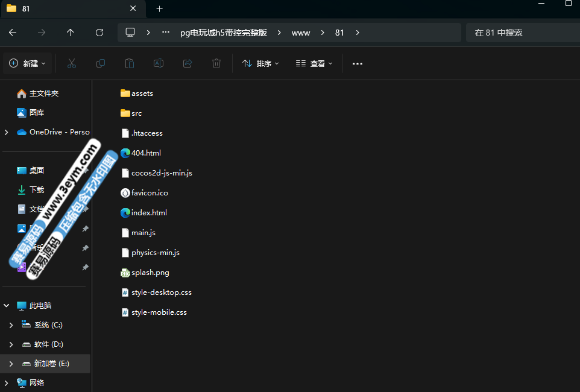Viewport: 580px width, 392px height.
Task: Collapse the 此电脑 tree node
Action: [x=7, y=306]
